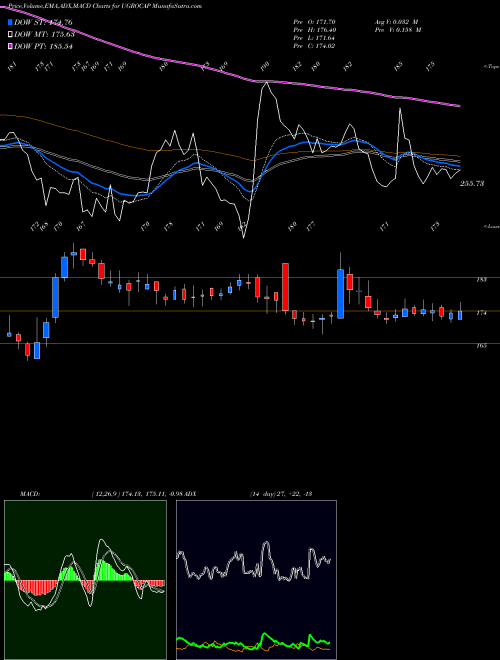Click the 'Pre H: 176.40' high value
This screenshot has width=500, height=660.
click(314, 30)
